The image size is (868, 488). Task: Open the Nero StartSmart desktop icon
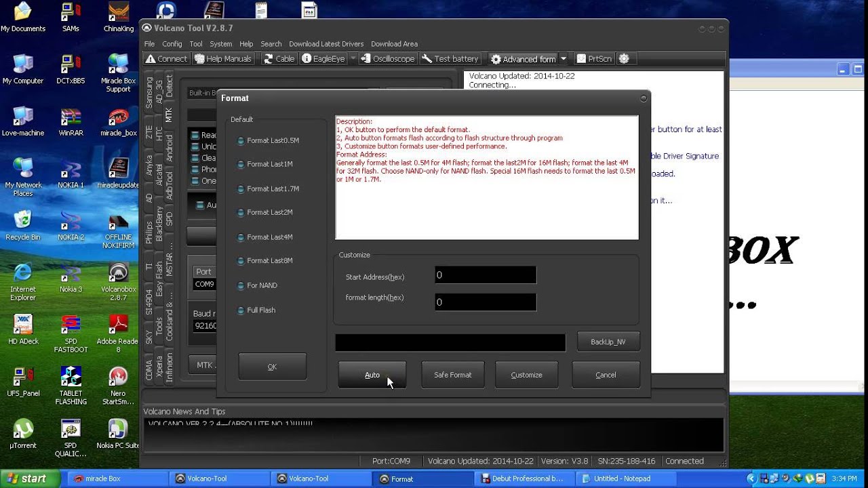click(118, 386)
